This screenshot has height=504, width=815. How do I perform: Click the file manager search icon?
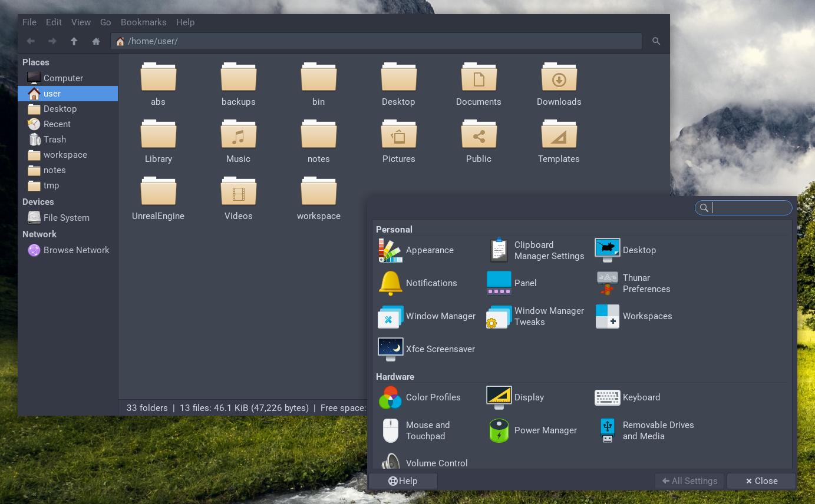(656, 41)
